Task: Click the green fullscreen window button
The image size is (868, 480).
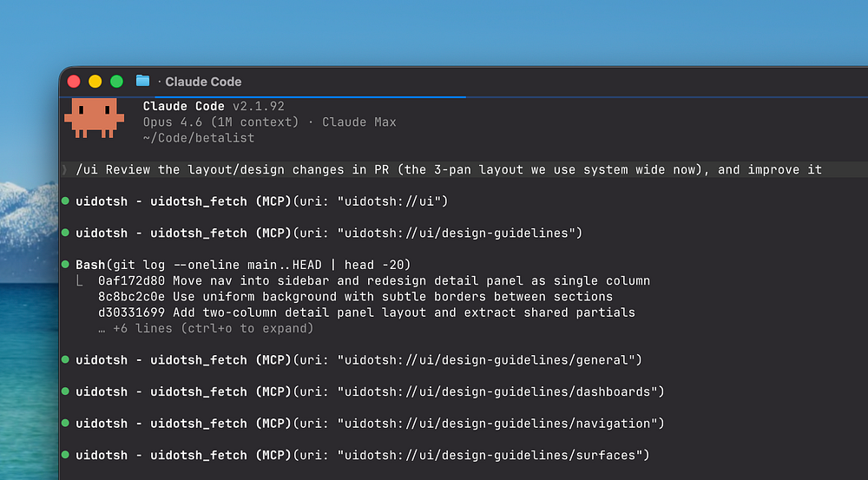Action: (116, 82)
